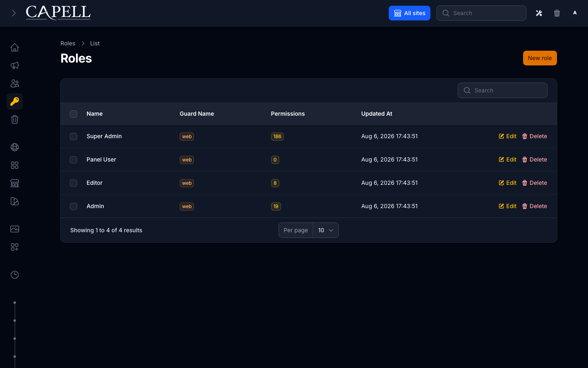Image resolution: width=588 pixels, height=368 pixels.
Task: Focus the table search field
Action: click(503, 90)
